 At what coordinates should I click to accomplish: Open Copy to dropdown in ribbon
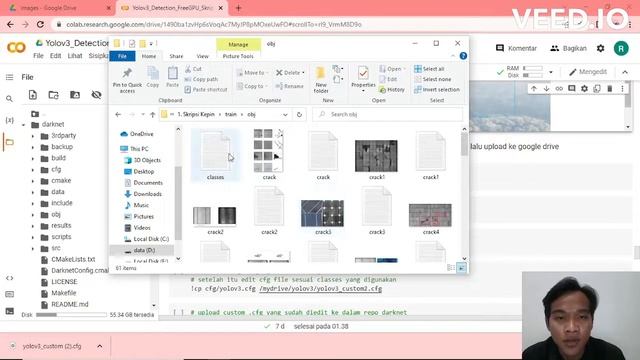coord(252,86)
